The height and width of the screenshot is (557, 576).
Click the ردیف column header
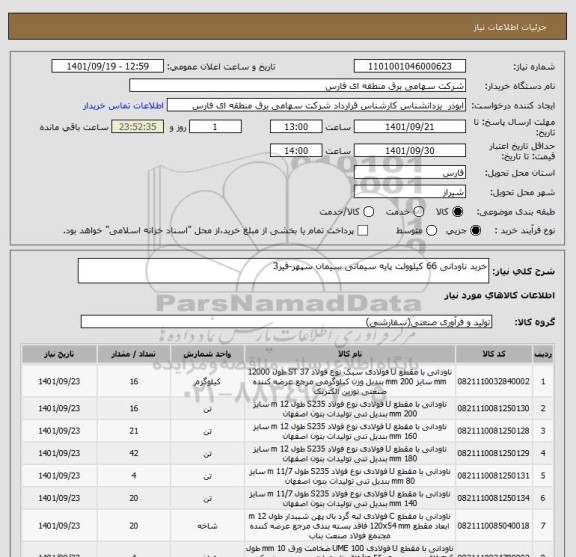tap(543, 354)
